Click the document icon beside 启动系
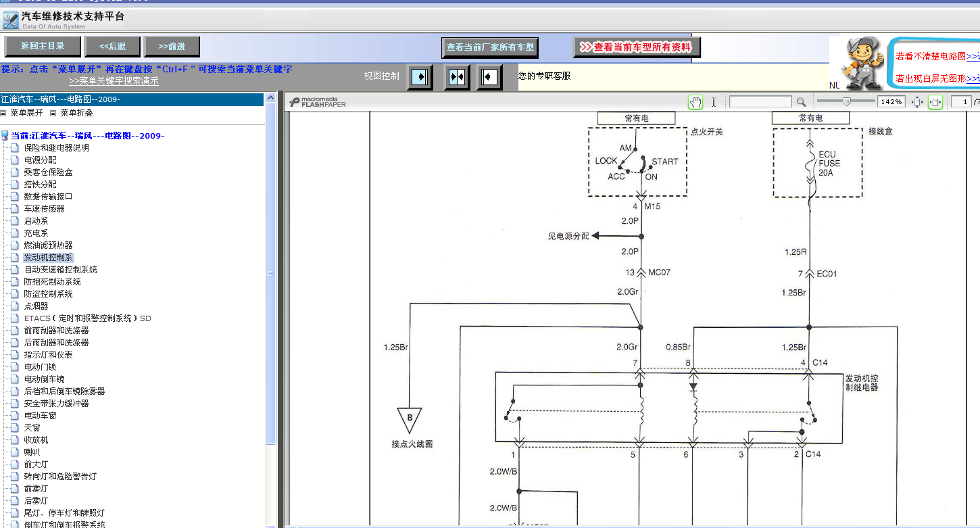Screen dimensions: 980x528 tap(15, 221)
